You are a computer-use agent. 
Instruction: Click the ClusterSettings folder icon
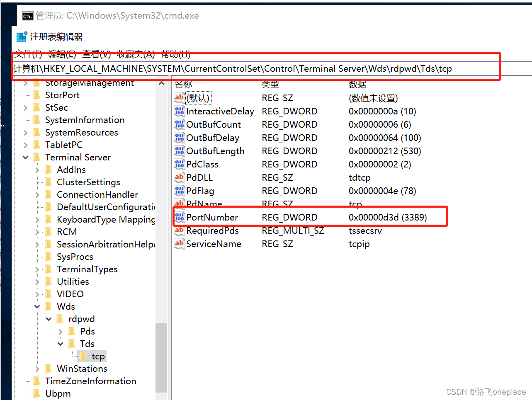click(49, 182)
